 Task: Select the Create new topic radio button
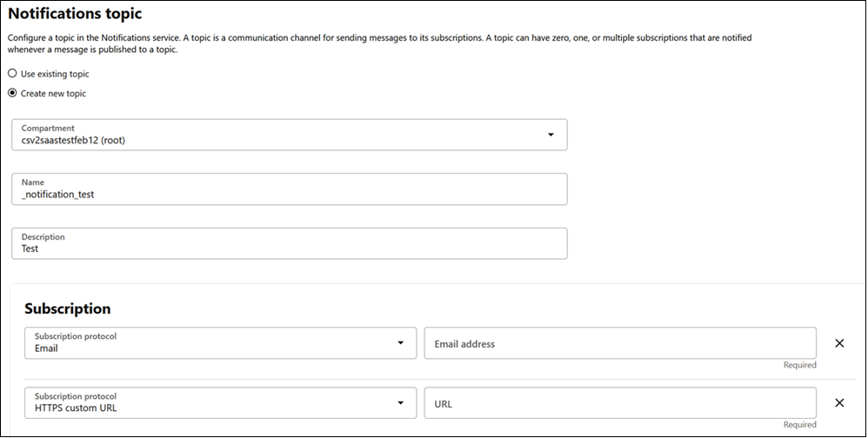coord(12,93)
